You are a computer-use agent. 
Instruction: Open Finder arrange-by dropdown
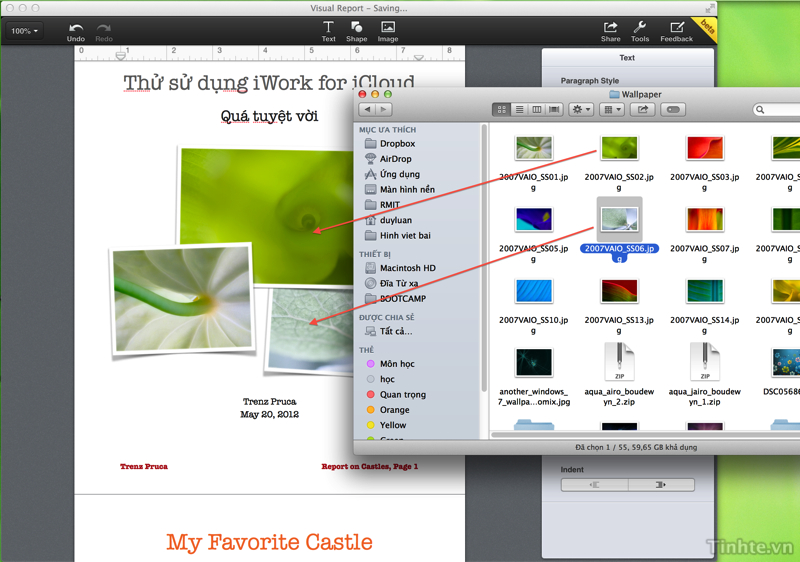612,109
